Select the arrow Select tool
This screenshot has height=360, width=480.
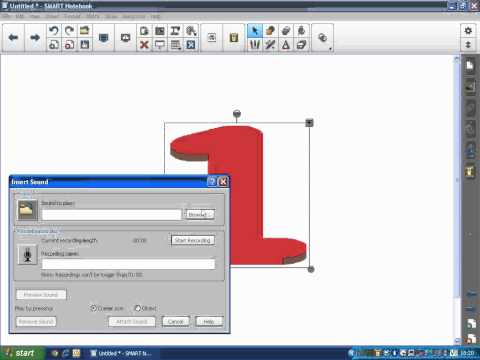point(255,31)
